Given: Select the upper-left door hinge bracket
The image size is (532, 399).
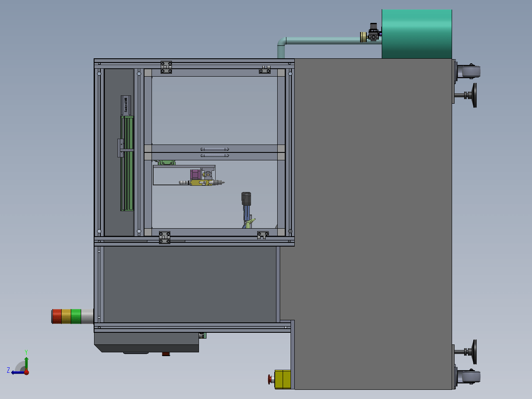Looking at the screenshot, I should coord(166,67).
